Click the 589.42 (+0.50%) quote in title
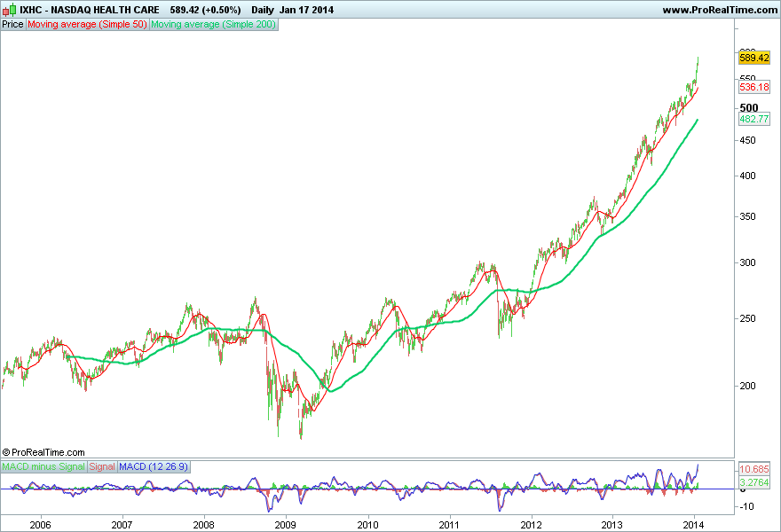The height and width of the screenshot is (532, 781). pos(205,10)
